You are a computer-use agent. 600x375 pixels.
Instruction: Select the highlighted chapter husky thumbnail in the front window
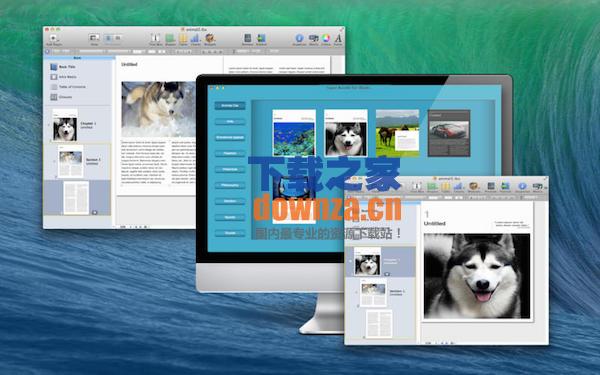coord(367,262)
